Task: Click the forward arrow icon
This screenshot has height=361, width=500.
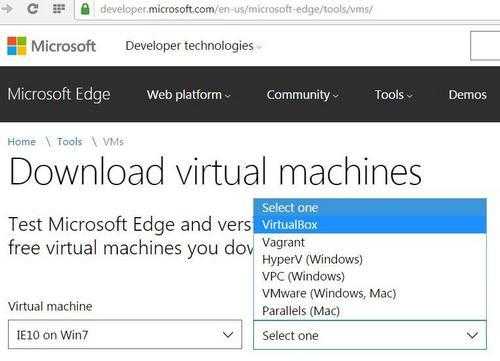Action: [x=7, y=9]
